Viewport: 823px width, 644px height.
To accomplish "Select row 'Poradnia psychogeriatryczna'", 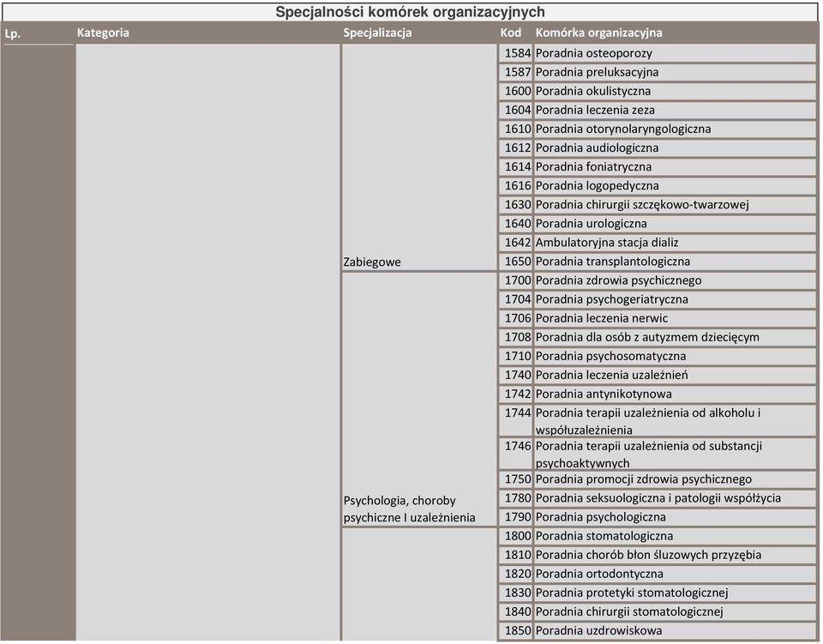I will [x=675, y=298].
